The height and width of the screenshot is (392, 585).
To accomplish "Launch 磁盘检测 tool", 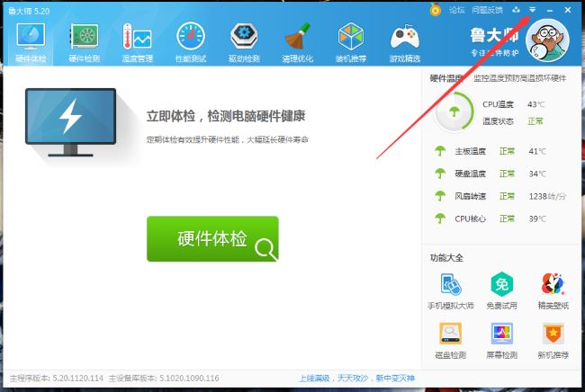I will (x=451, y=341).
